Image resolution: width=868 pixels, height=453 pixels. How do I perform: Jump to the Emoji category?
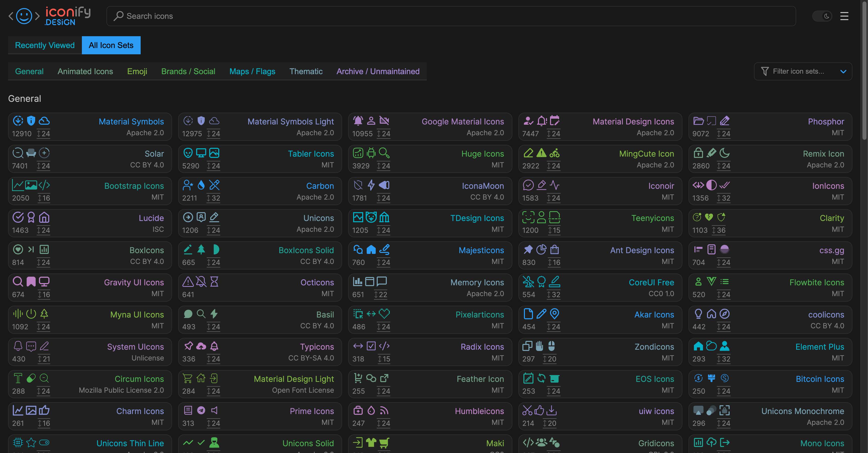point(137,71)
